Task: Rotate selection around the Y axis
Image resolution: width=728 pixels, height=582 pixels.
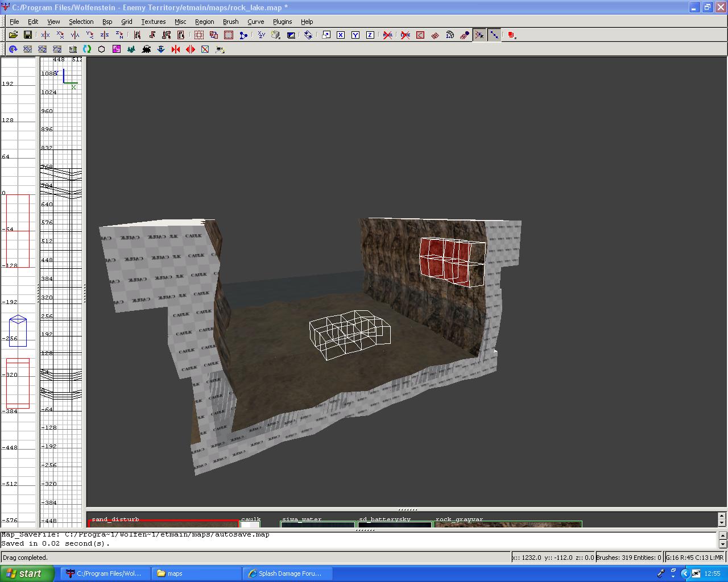Action: coord(90,35)
